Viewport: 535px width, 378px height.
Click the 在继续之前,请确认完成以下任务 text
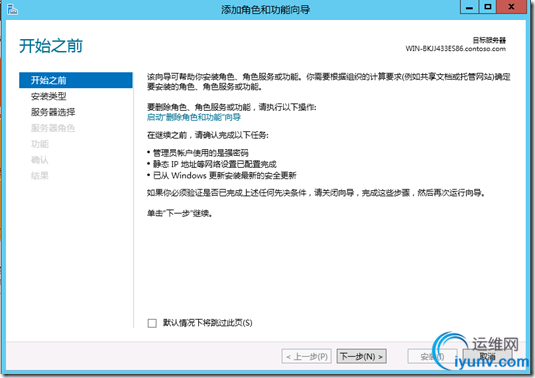(208, 135)
